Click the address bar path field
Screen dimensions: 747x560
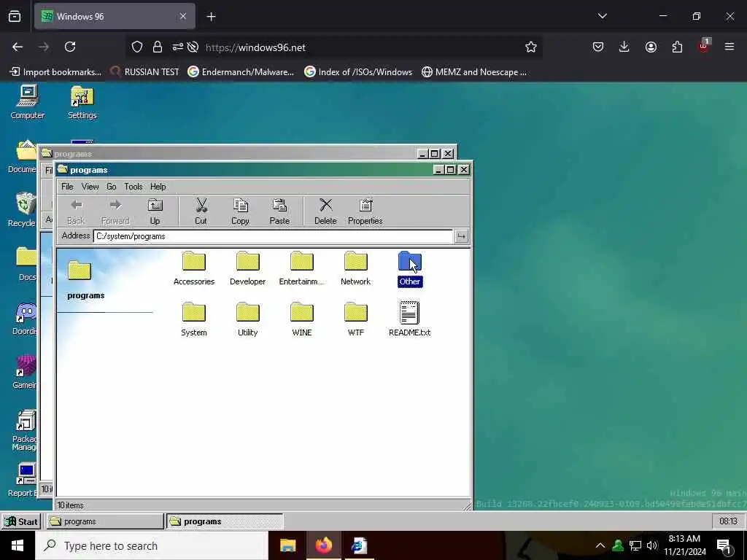(273, 236)
